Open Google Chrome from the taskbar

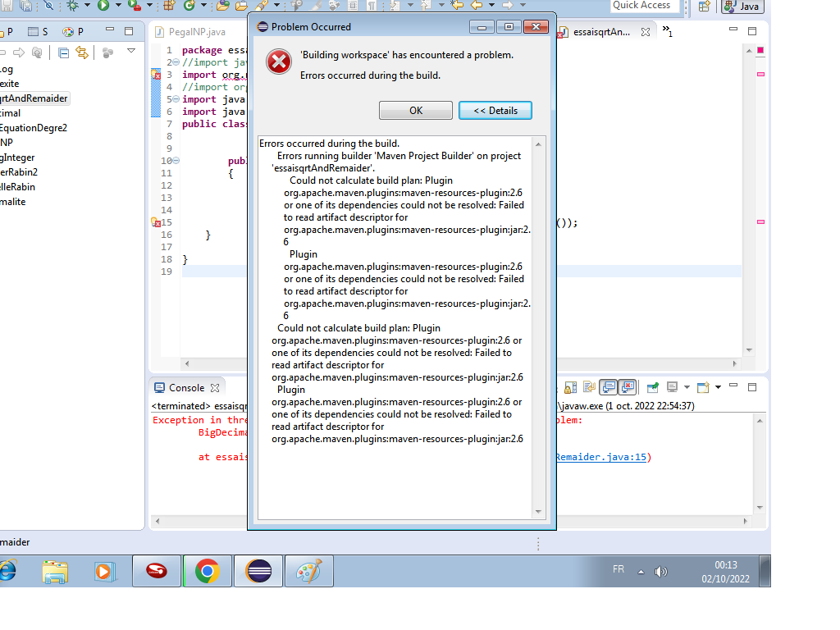[x=208, y=571]
